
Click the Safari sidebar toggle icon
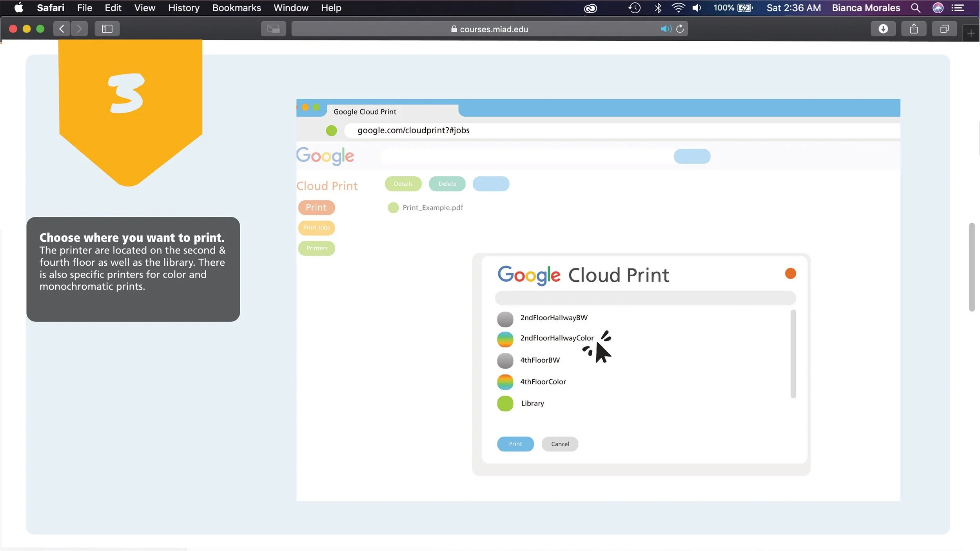pos(107,29)
